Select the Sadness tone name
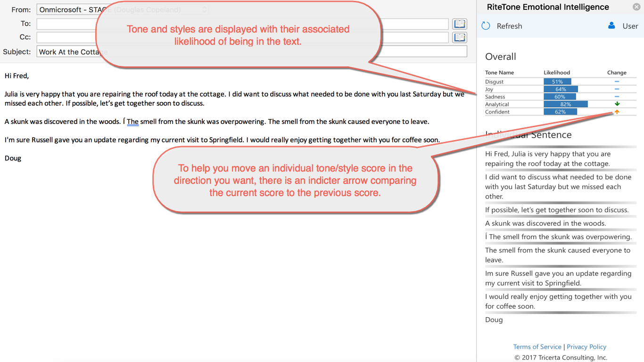The width and height of the screenshot is (644, 362). 495,97
